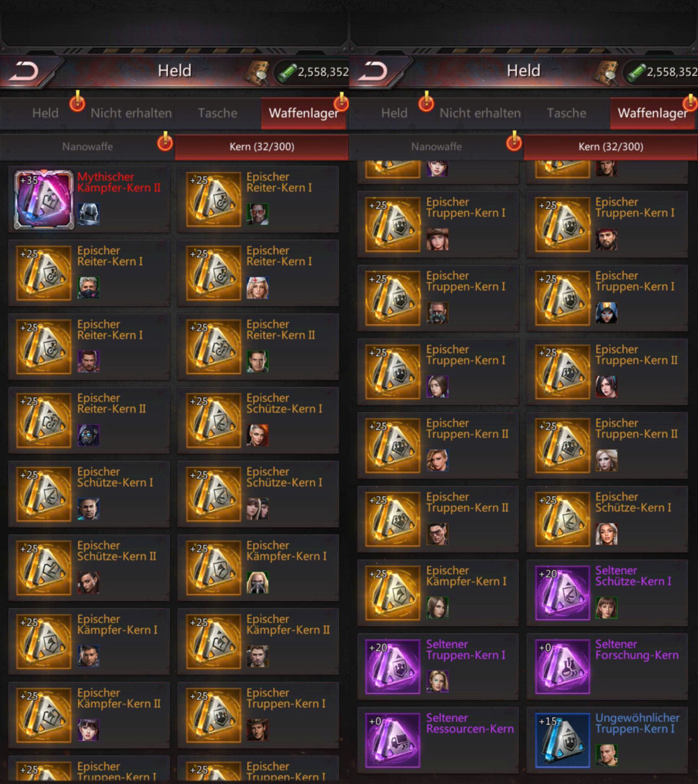698x784 pixels.
Task: Open the Epischer Schütze-Kern II entry
Action: tap(89, 568)
